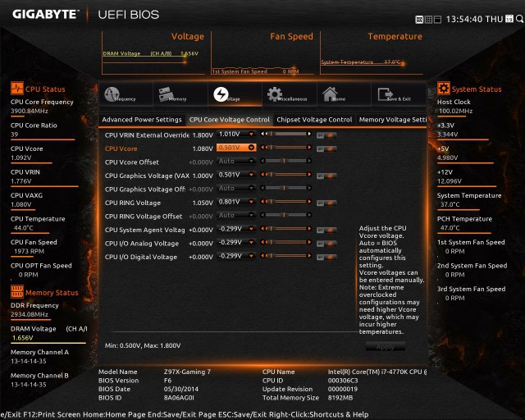Select the CPU Core Voltage Control tab
525x420 pixels.
pyautogui.click(x=230, y=120)
